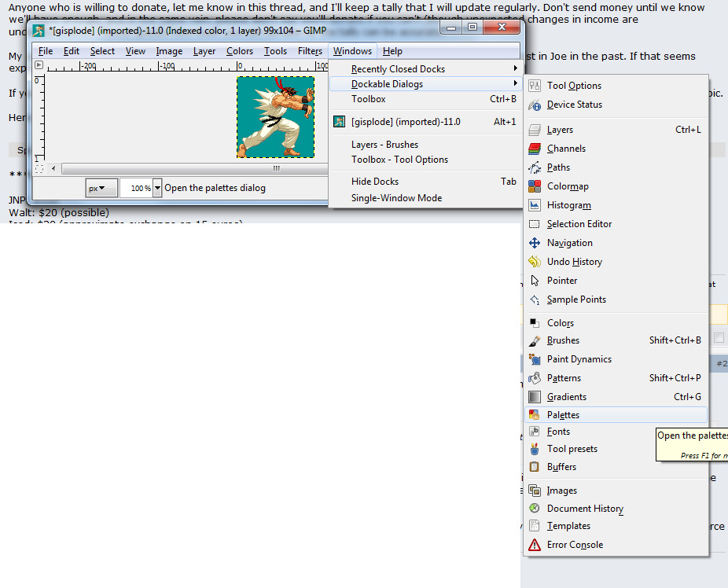This screenshot has height=588, width=728.
Task: Open the Patterns dialog
Action: (616, 378)
